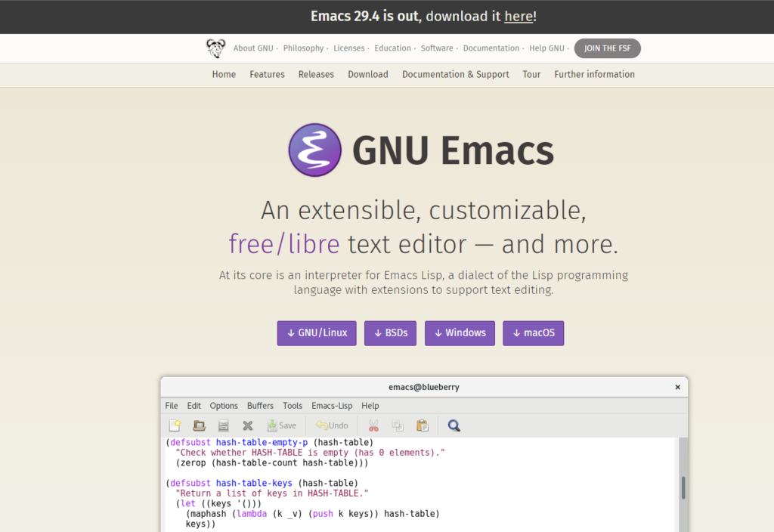Open the Help GNU link
774x532 pixels.
pyautogui.click(x=546, y=48)
